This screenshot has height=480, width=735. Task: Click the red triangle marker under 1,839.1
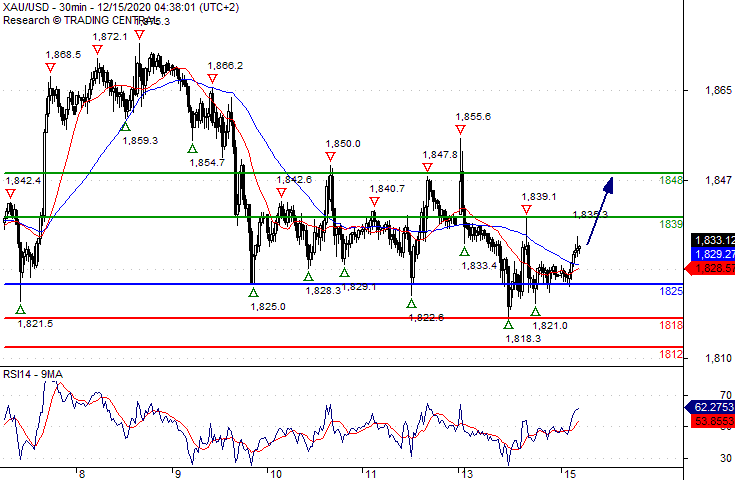coord(526,210)
